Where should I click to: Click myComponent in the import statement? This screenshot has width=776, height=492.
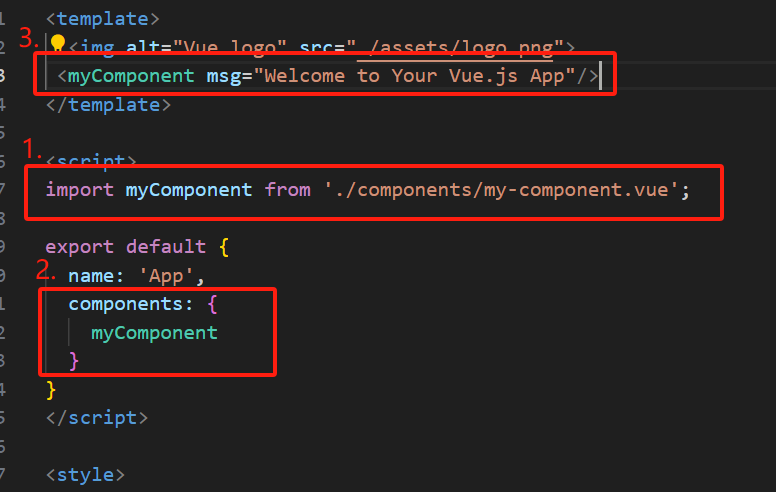pos(189,191)
